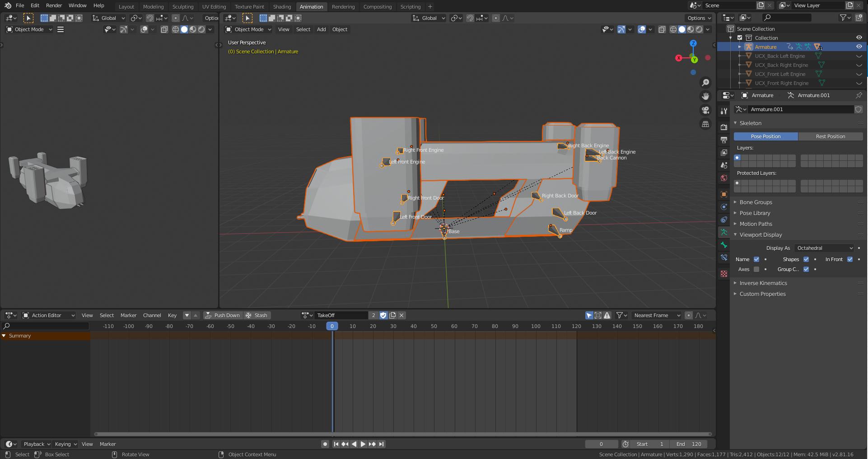The height and width of the screenshot is (459, 868).
Task: Switch to the Shading workspace tab
Action: 282,7
